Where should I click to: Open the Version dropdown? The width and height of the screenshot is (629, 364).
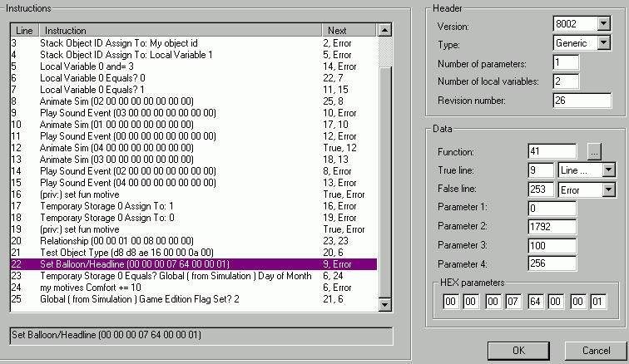(x=603, y=24)
